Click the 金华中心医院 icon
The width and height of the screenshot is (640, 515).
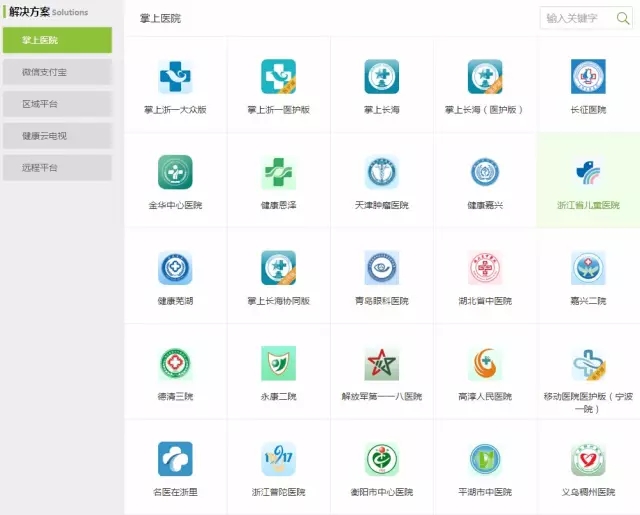(175, 172)
